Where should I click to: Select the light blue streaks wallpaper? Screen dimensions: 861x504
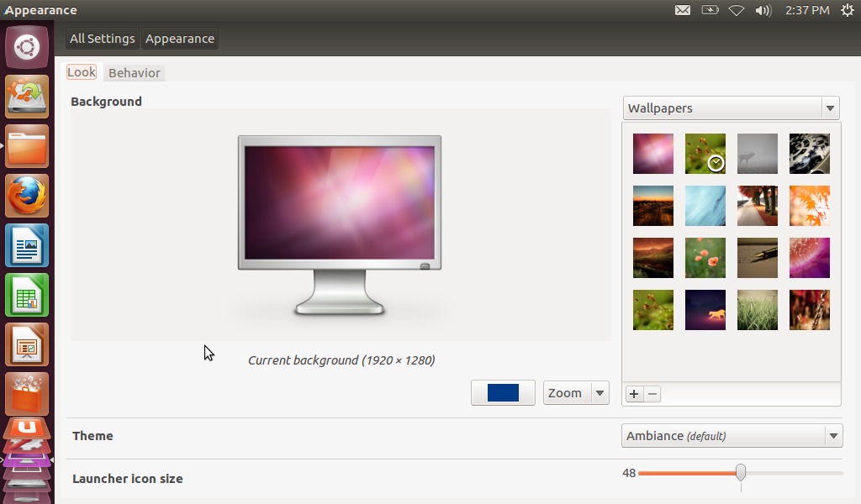pyautogui.click(x=705, y=206)
